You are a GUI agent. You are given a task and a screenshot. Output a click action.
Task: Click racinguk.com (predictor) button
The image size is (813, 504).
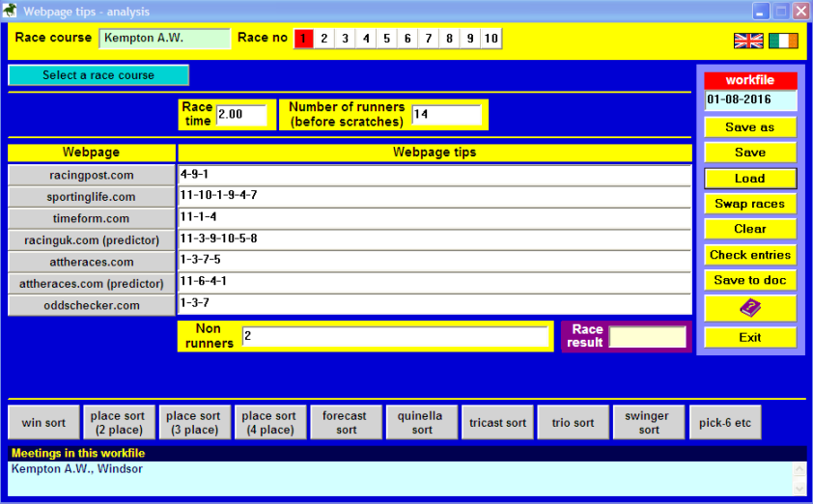click(x=92, y=240)
